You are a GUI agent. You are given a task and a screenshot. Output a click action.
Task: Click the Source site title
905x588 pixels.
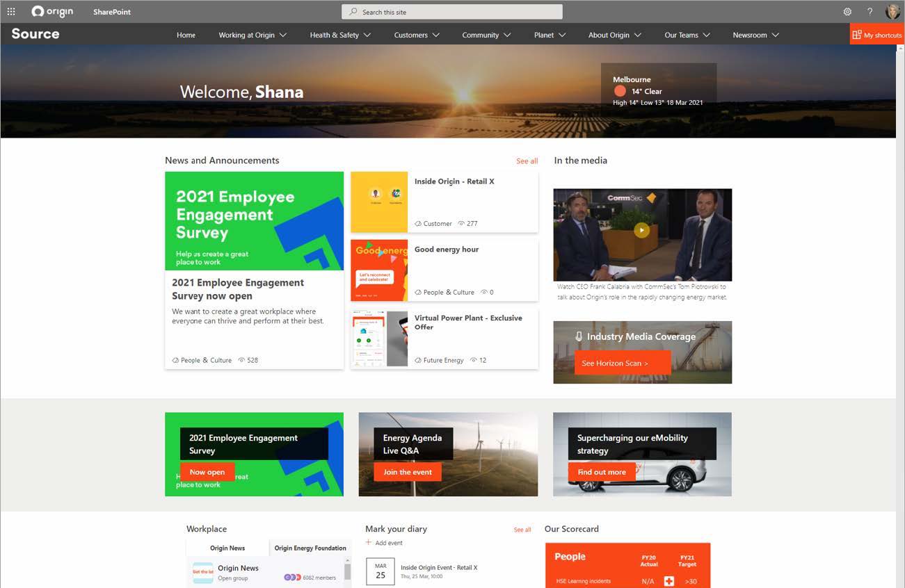[35, 33]
